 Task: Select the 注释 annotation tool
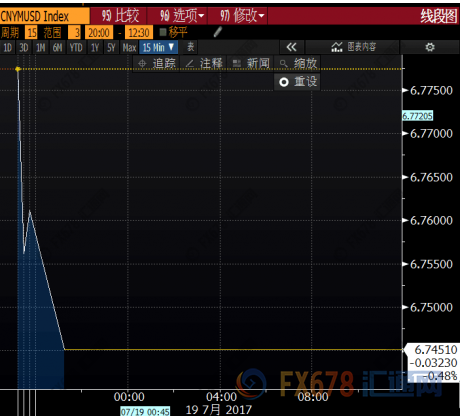tap(204, 63)
